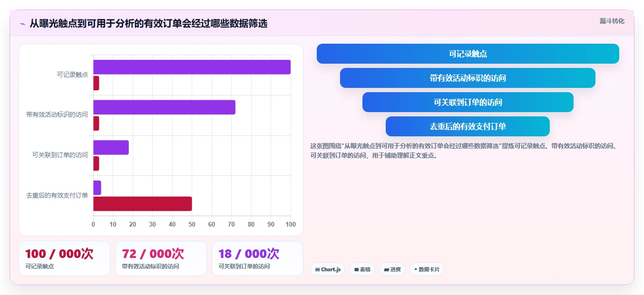Click the 18 / 000次 data card

pos(257,258)
